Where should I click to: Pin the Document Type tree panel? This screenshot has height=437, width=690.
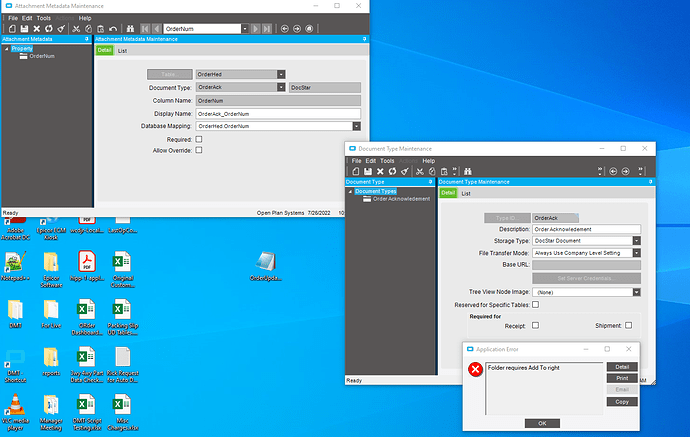430,182
